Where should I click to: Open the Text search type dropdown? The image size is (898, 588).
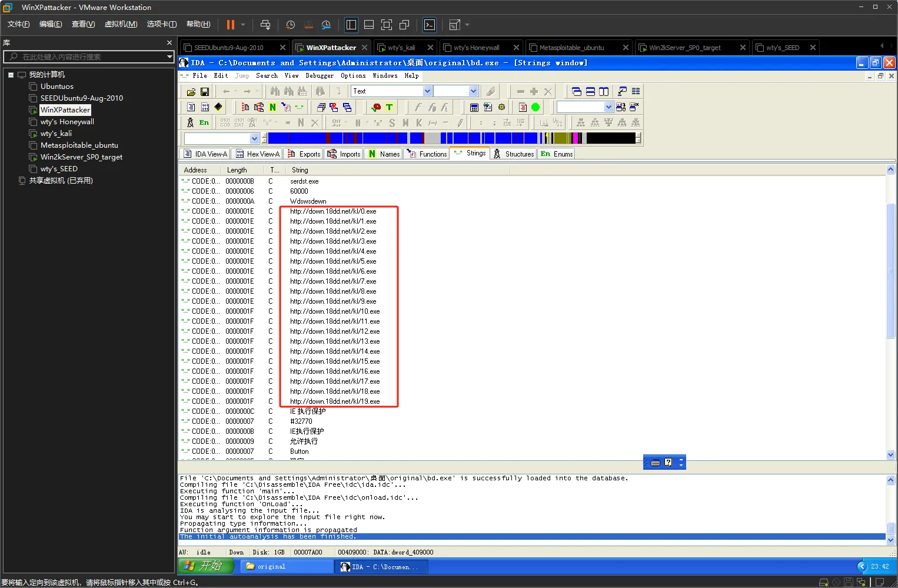point(428,91)
